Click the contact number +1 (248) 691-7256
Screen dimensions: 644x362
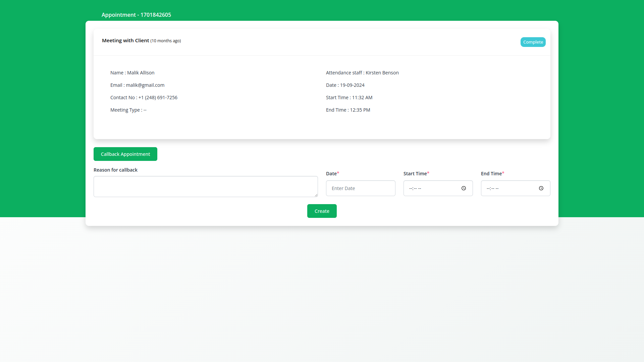(x=158, y=98)
